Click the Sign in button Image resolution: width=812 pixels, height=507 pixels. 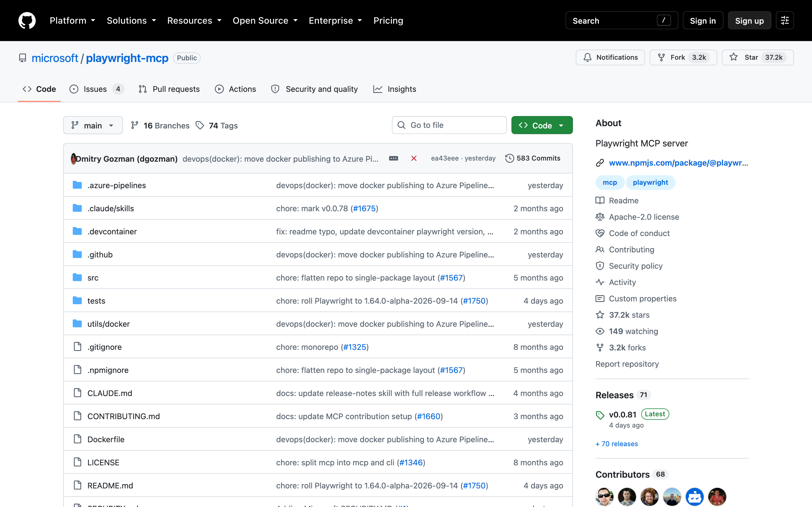703,21
